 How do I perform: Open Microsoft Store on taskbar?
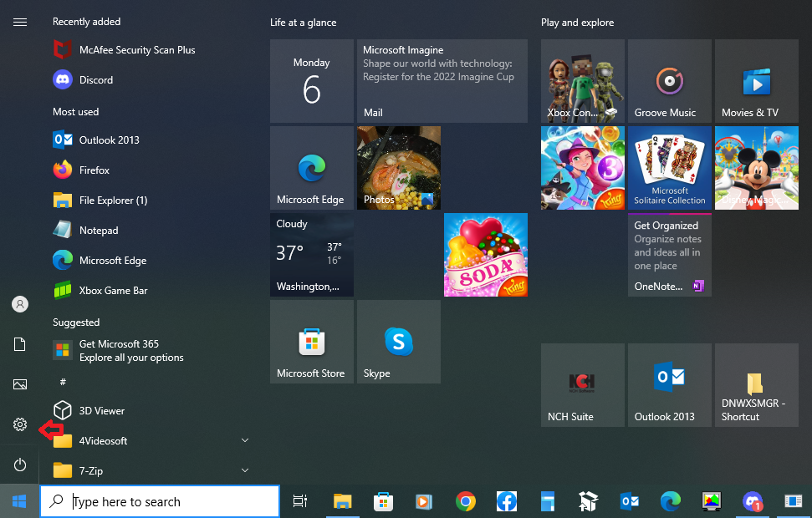(383, 501)
